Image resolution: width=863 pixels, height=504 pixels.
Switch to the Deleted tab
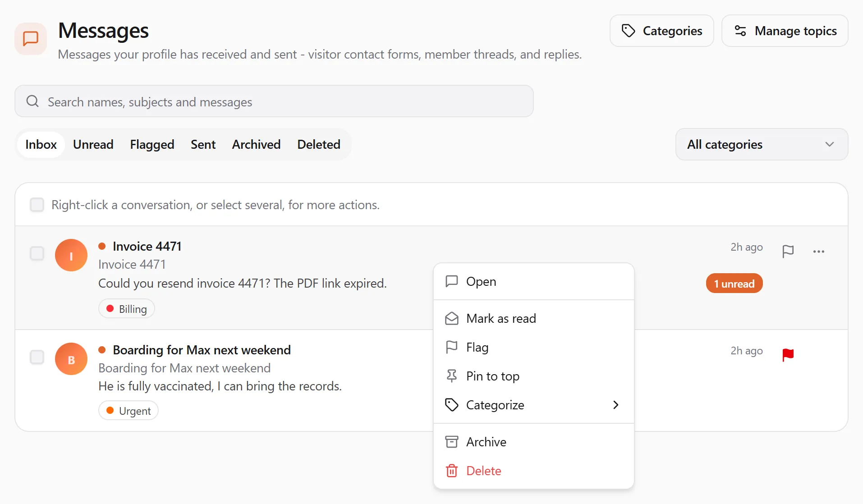[319, 144]
